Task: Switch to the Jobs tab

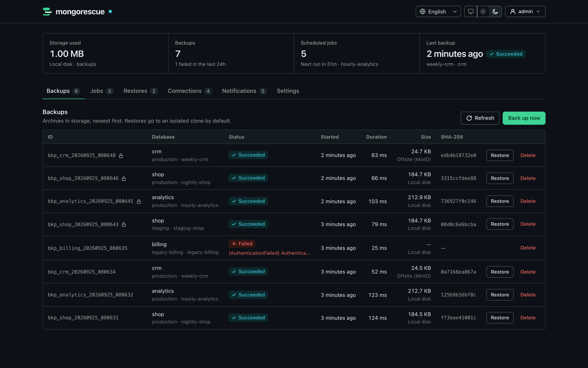Action: (102, 91)
